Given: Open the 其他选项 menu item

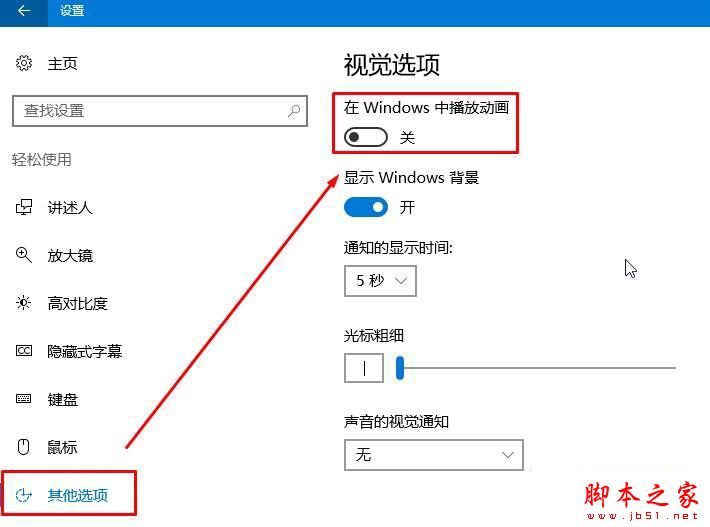Looking at the screenshot, I should pyautogui.click(x=69, y=495).
